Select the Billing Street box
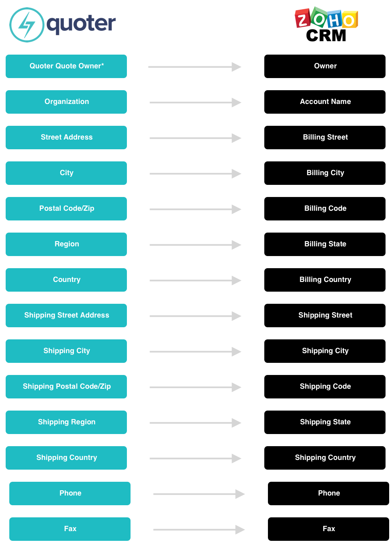The height and width of the screenshot is (557, 392). 325,138
